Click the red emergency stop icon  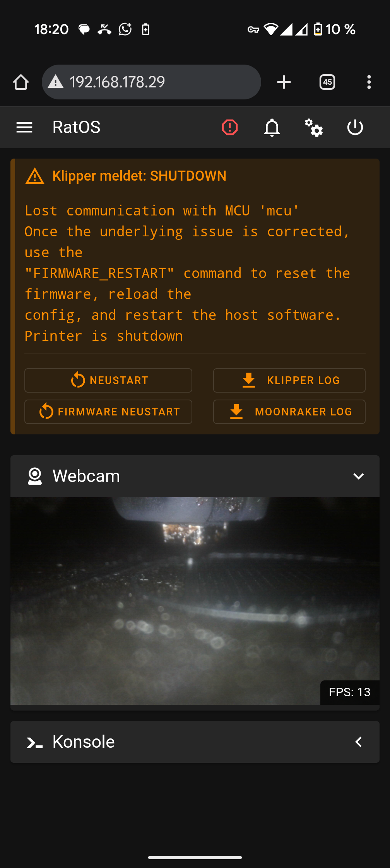coord(230,127)
